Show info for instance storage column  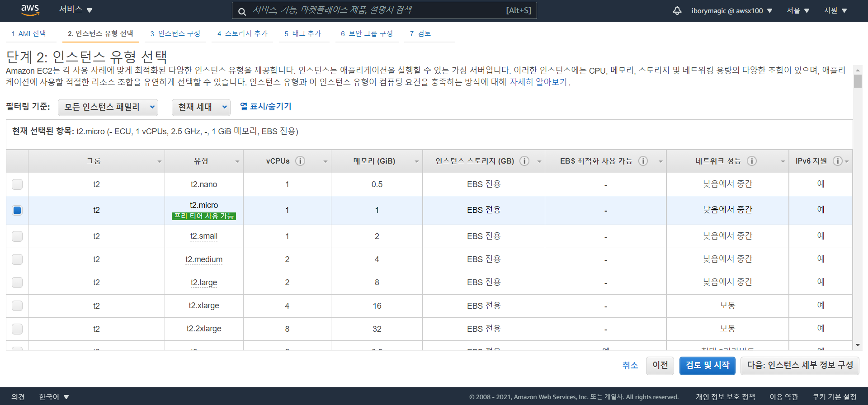point(524,161)
